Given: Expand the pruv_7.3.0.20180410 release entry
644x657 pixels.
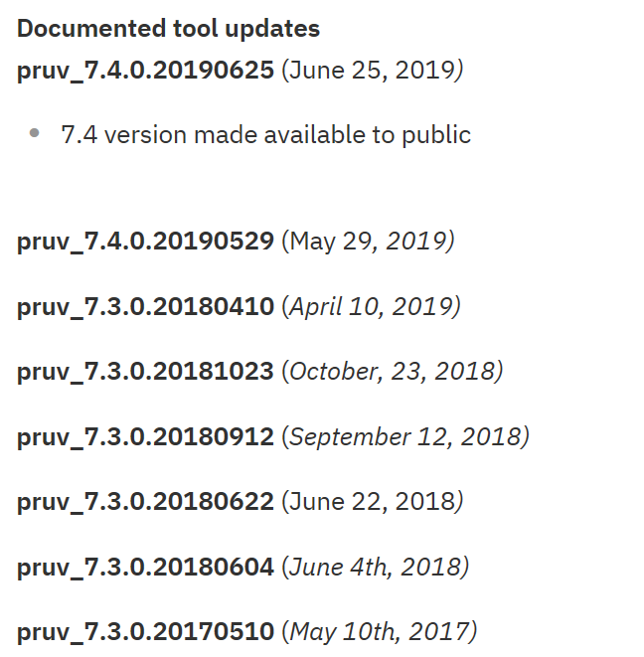Looking at the screenshot, I should (145, 306).
